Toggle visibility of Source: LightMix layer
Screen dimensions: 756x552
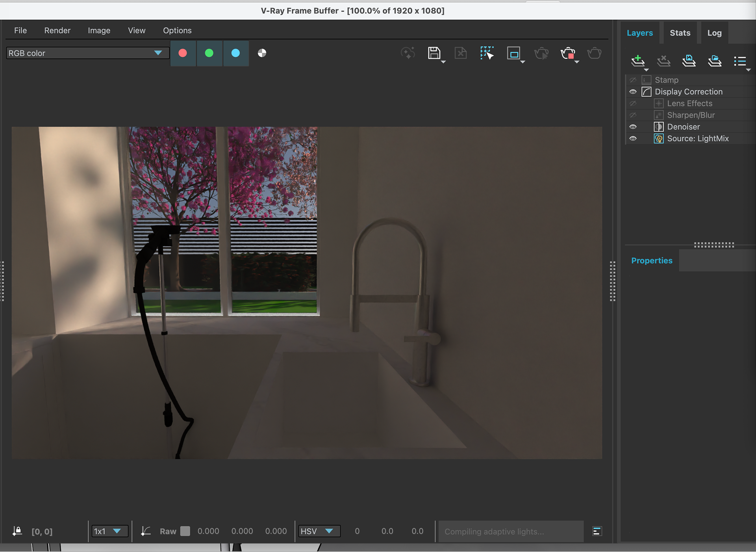click(x=633, y=139)
